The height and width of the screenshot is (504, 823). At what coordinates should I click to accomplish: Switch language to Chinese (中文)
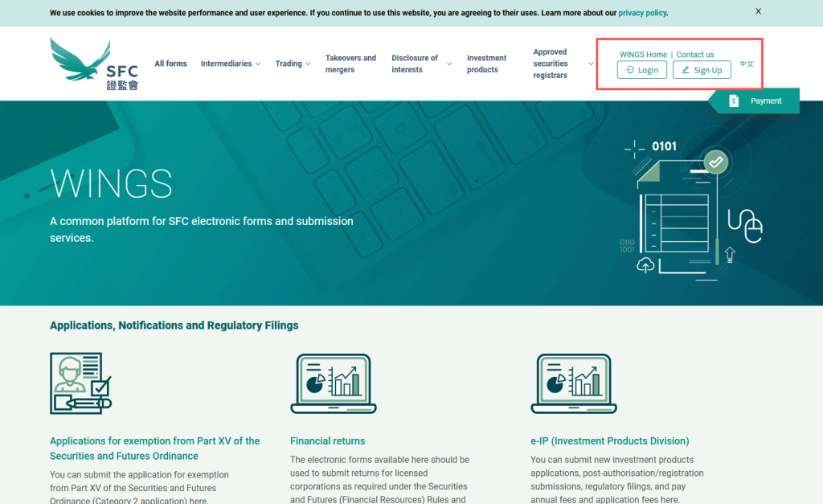point(747,64)
